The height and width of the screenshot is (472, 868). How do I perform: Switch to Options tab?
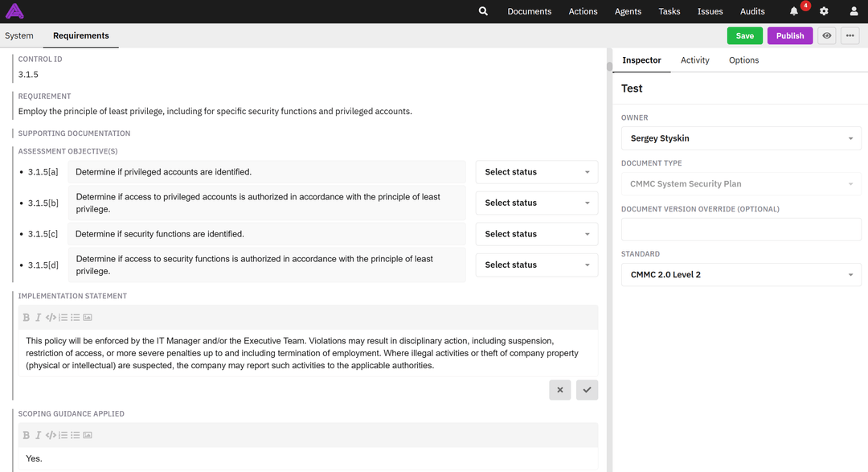pos(743,60)
